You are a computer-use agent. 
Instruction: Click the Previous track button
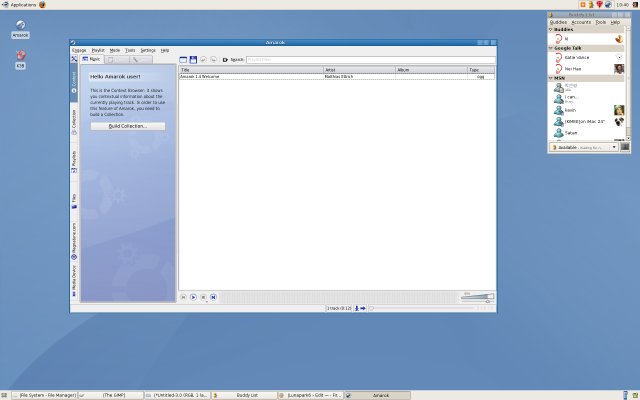(183, 297)
